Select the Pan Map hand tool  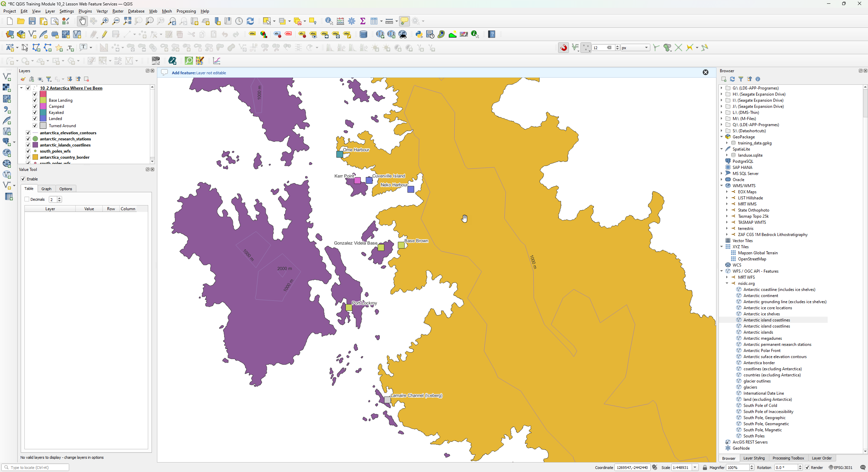[x=82, y=21]
